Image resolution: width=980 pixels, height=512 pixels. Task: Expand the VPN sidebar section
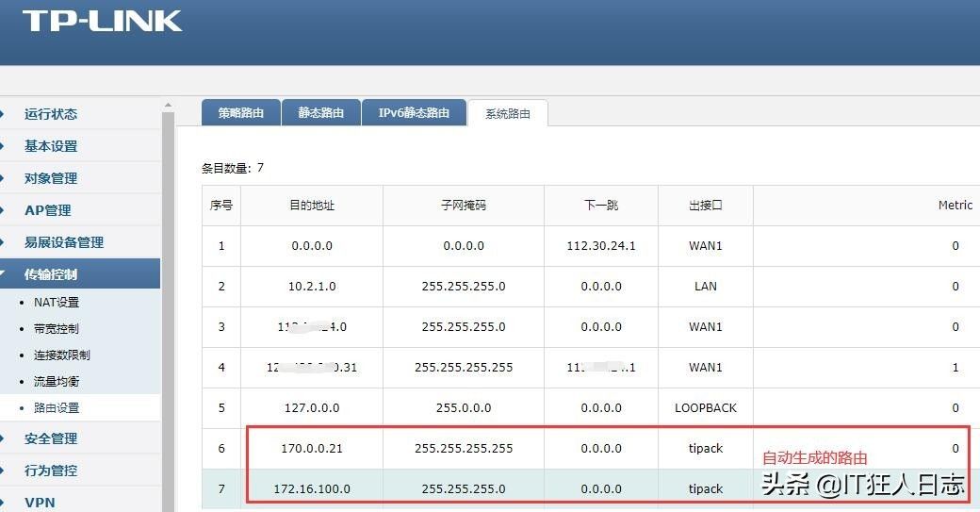point(40,502)
